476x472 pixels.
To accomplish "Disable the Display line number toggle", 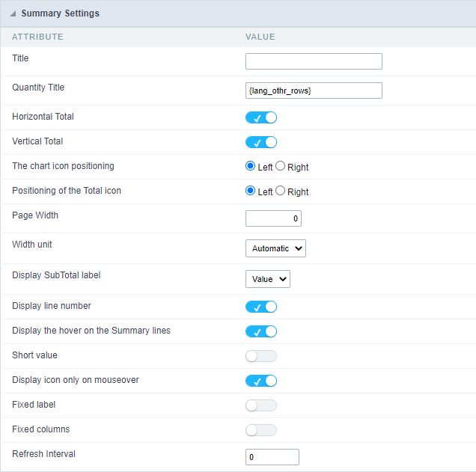I will (261, 307).
